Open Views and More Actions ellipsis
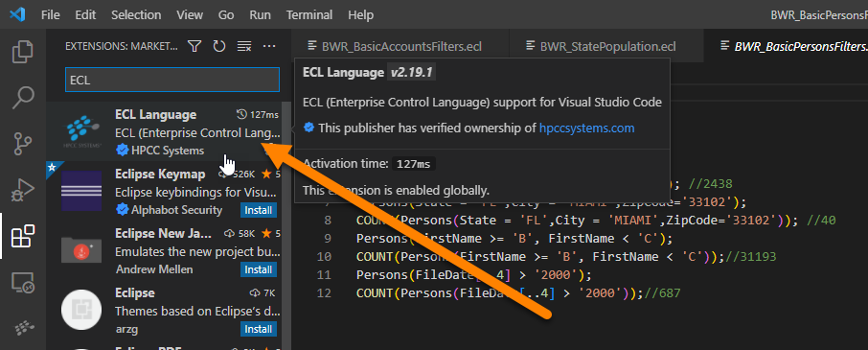868x350 pixels. coord(269,47)
